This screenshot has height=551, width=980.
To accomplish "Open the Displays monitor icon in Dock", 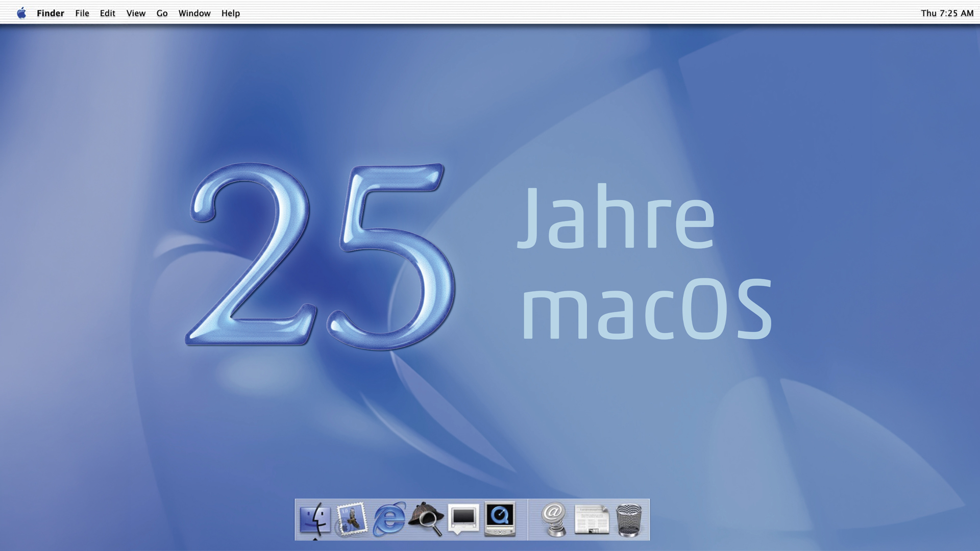I will pos(463,519).
